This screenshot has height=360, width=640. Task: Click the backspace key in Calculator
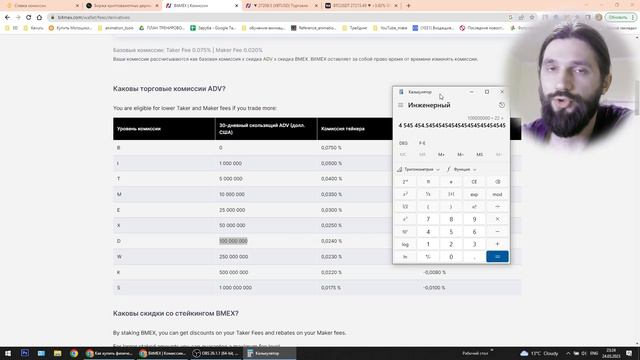pos(497,182)
